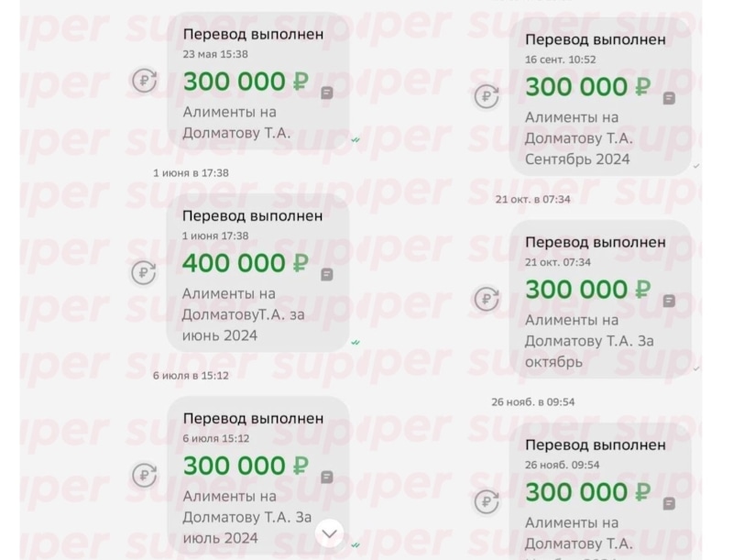The image size is (733, 560).
Task: Open comment icon on 26 нояб. transfer
Action: [670, 503]
